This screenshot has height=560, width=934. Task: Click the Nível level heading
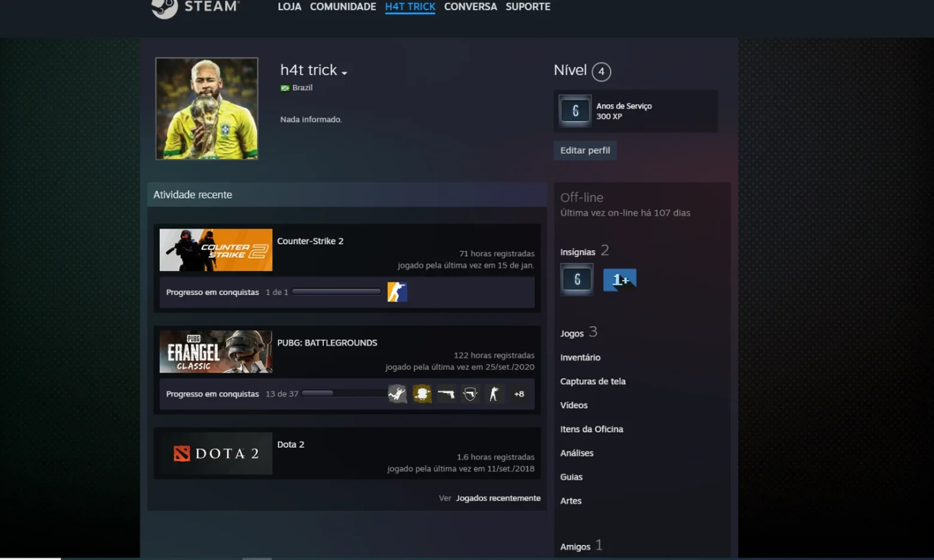click(x=570, y=70)
